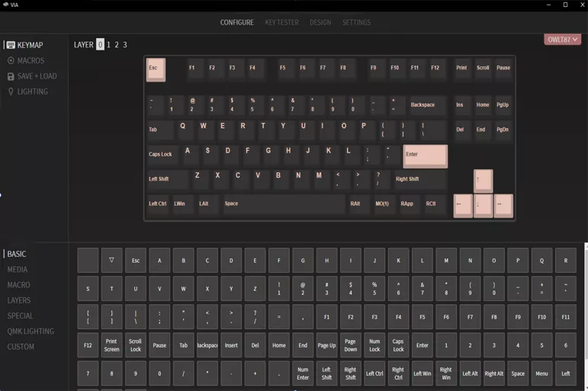Pick the Home keycode in the list

click(279, 345)
